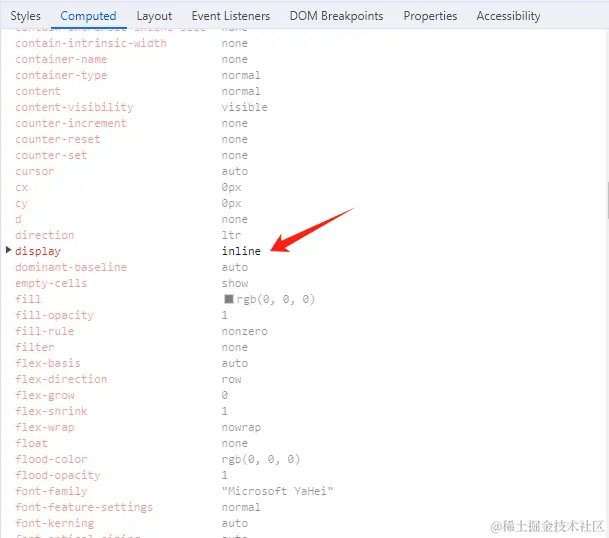Select the flood-opacity property
This screenshot has width=609, height=538.
[58, 475]
